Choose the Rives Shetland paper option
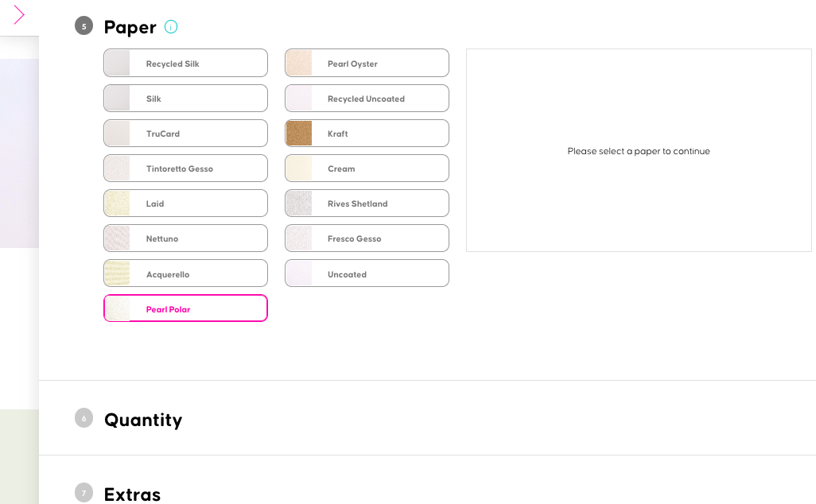Viewport: 816px width, 504px height. [367, 204]
